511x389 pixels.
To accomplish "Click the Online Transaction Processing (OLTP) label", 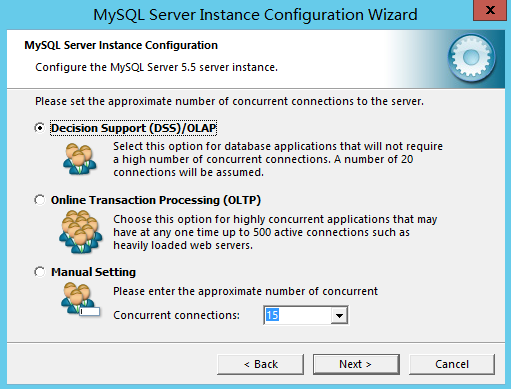I will point(156,200).
